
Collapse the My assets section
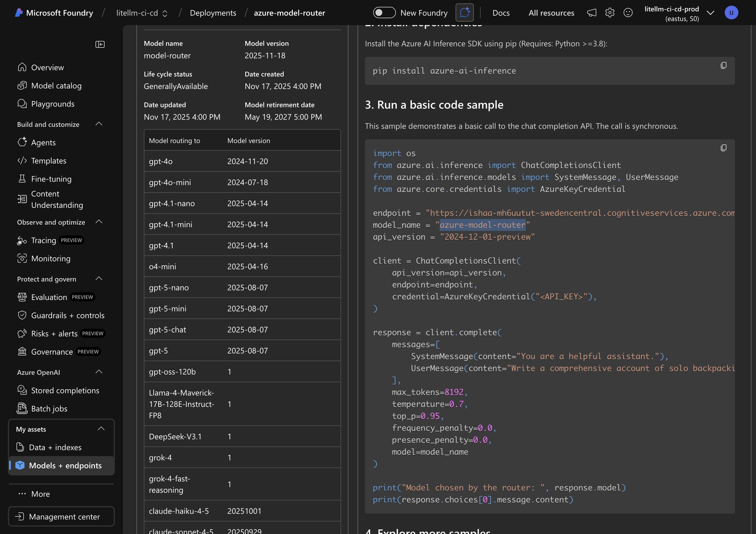pos(101,429)
